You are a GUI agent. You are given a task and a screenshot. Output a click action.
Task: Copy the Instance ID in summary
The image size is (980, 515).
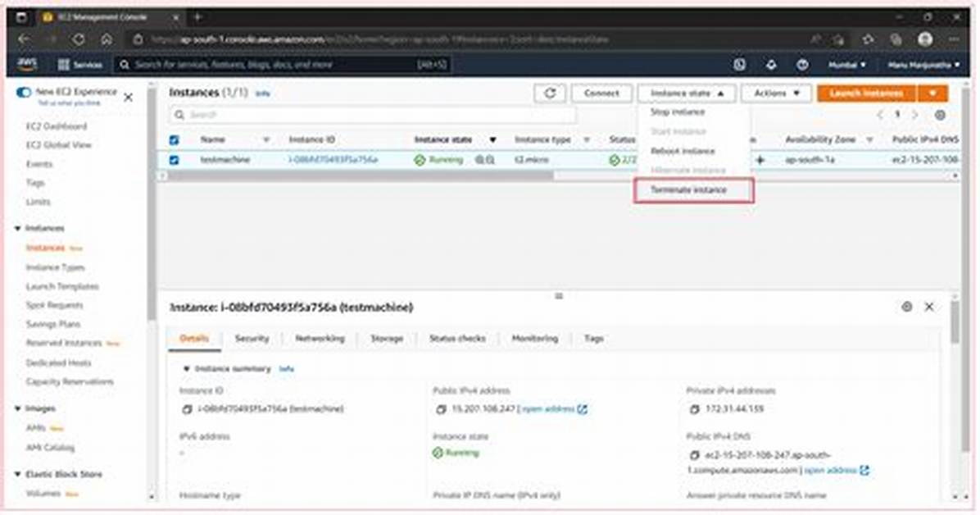pyautogui.click(x=186, y=409)
